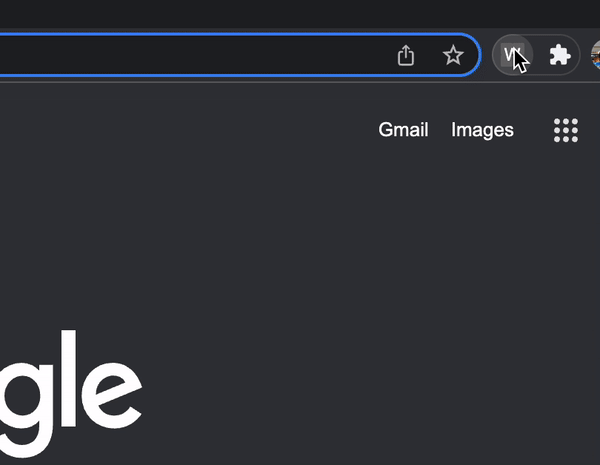The height and width of the screenshot is (465, 600).
Task: Open the Extensions puzzle piece menu
Action: click(x=560, y=55)
